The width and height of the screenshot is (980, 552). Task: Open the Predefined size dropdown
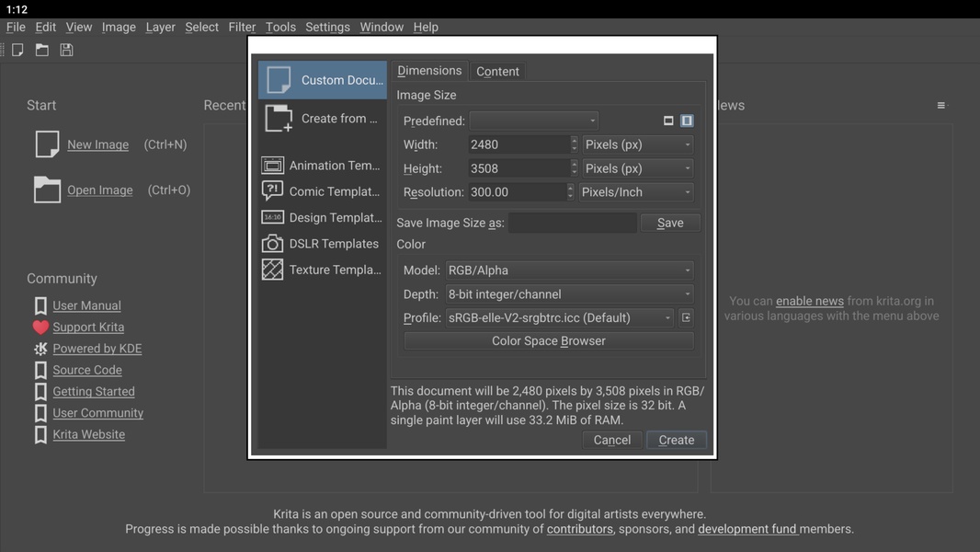click(533, 121)
